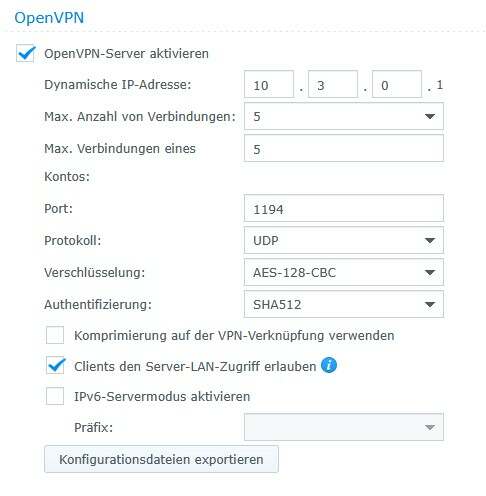Screen dimensions: 486x496
Task: Click second IP octet field with 3
Action: (333, 84)
